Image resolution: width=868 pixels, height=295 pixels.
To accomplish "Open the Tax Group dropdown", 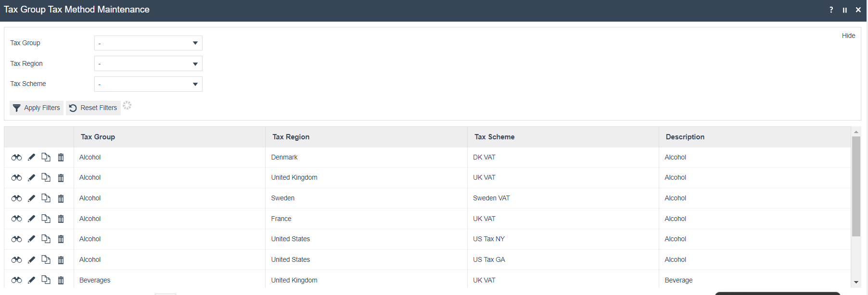I will (148, 43).
